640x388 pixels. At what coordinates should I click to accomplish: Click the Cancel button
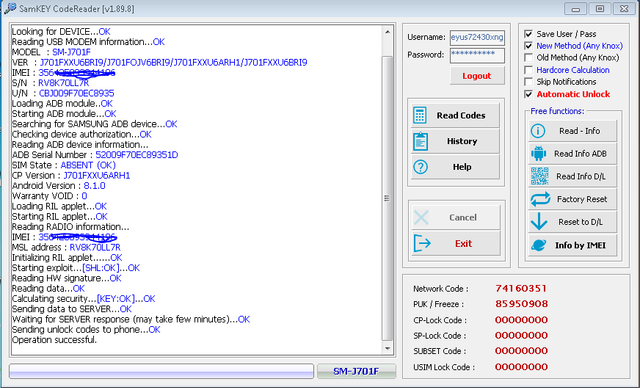[x=456, y=217]
